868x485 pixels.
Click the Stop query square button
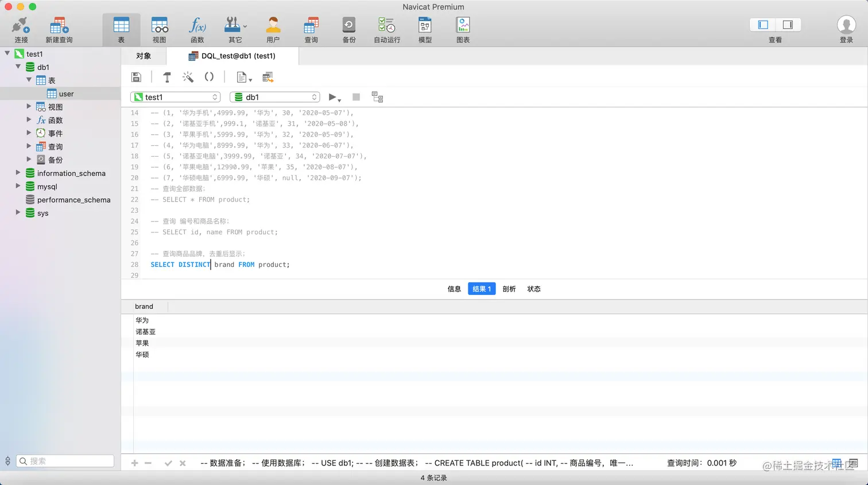356,97
